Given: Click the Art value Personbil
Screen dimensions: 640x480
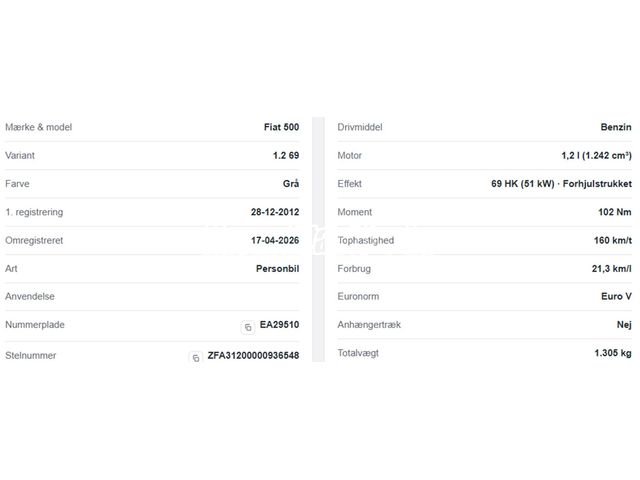Looking at the screenshot, I should pos(278,269).
